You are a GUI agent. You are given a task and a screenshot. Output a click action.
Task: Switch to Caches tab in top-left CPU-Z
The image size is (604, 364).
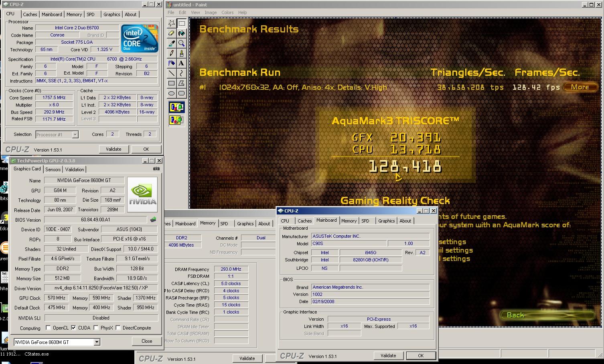(x=30, y=14)
